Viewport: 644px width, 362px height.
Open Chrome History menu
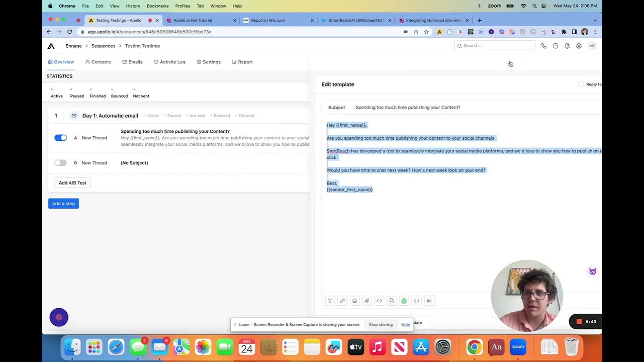[133, 6]
